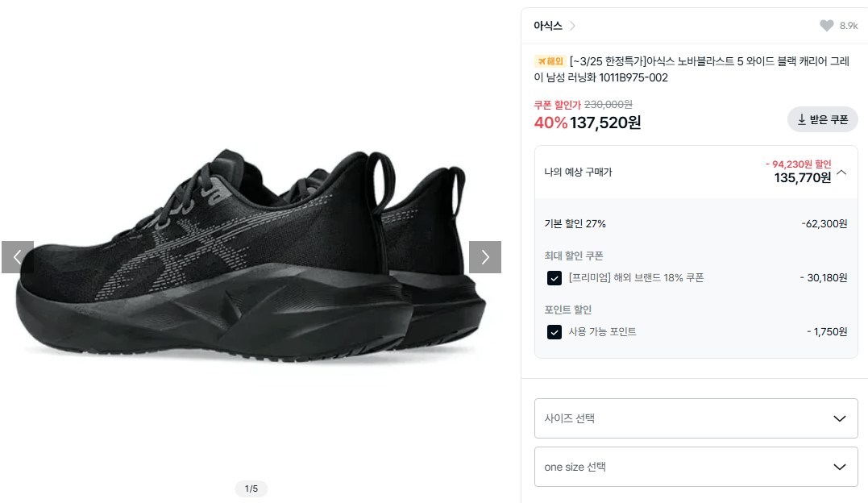
Task: Click the left arrow on the product image
Action: (x=17, y=256)
